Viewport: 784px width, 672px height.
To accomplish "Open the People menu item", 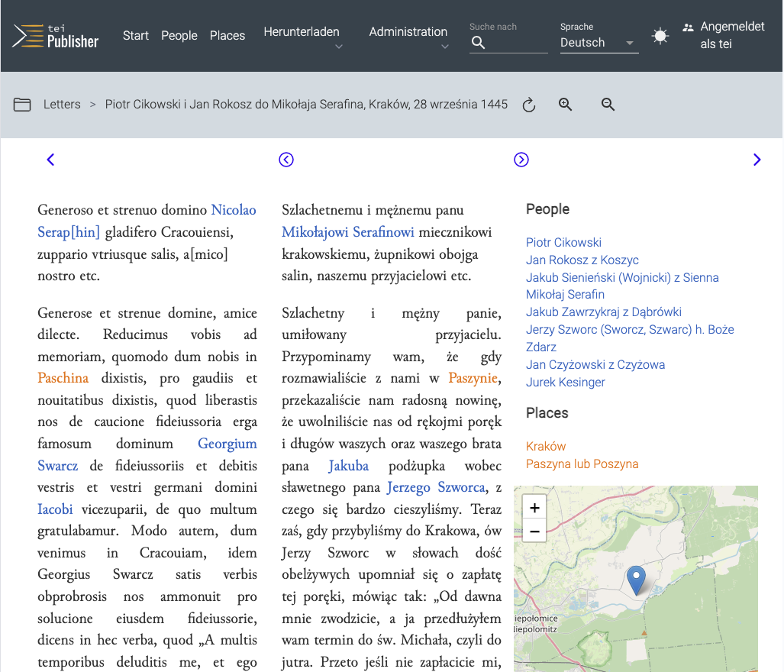I will 179,36.
